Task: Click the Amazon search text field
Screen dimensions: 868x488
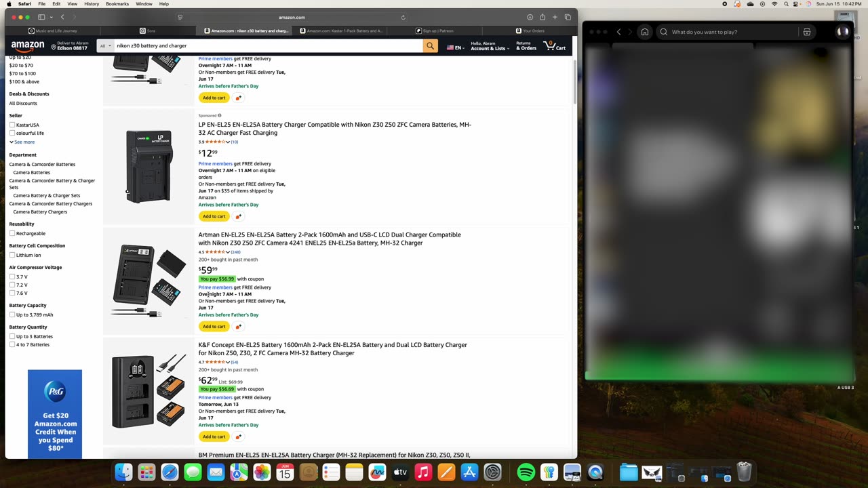Action: [x=268, y=45]
